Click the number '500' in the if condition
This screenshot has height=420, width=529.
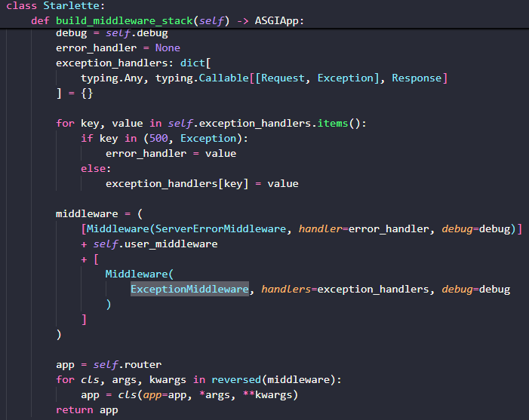[x=158, y=139]
